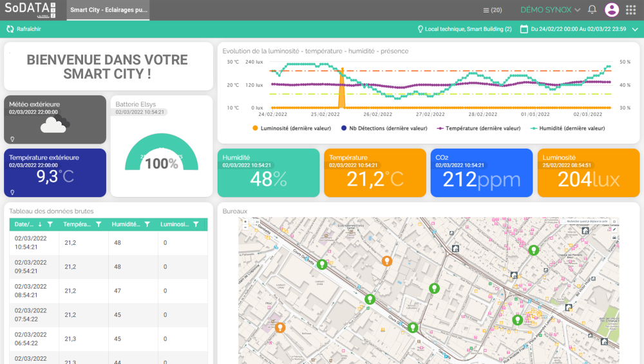
Task: Click house marker below the Opéra Comédie lamp
Action: click(514, 275)
